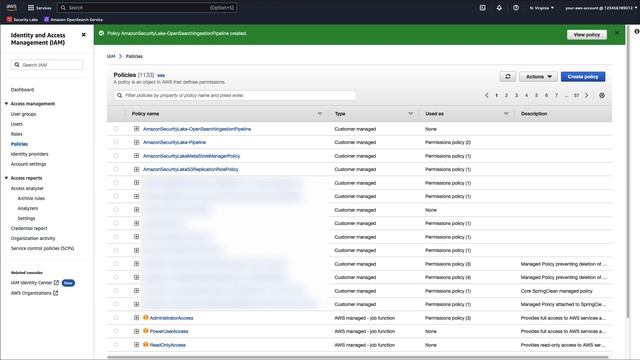
Task: Select AmazonSecurityLakeS3ReplicationRolePolicy radio button
Action: tap(116, 169)
